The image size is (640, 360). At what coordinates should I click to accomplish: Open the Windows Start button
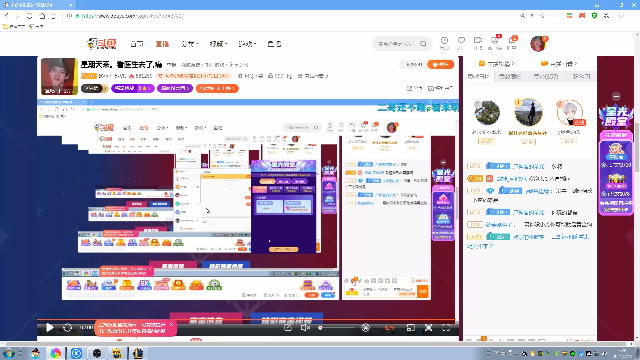tap(9, 353)
